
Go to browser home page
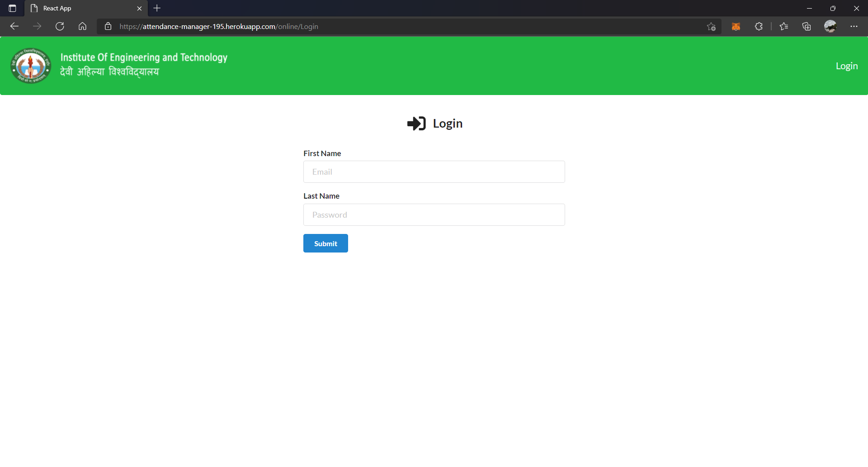click(82, 26)
